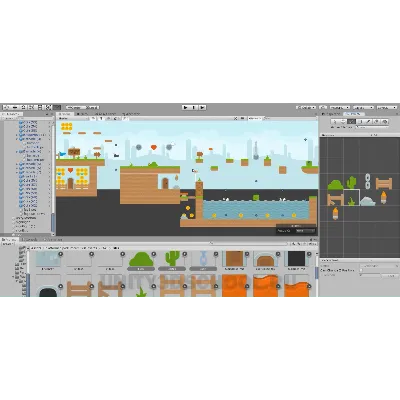Open the Gizmos dropdown in the Scene view

(x=255, y=118)
